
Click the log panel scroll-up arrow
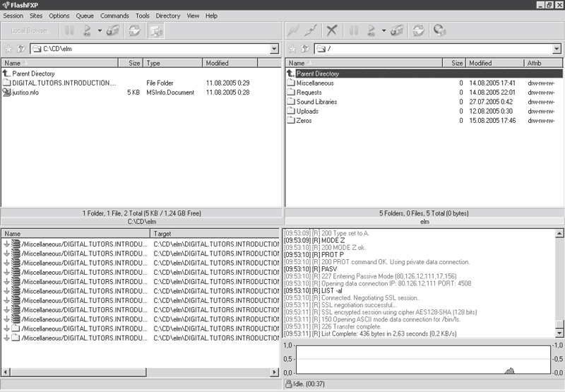click(x=560, y=232)
